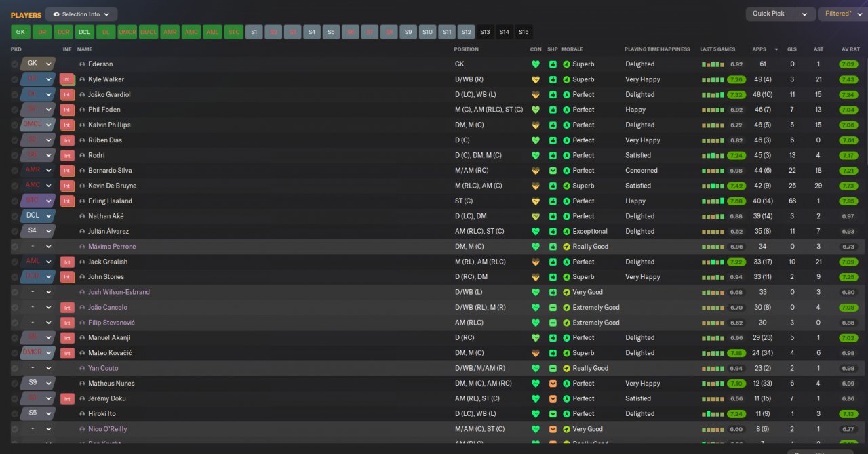Open the Filtered dropdown
The width and height of the screenshot is (868, 454).
pos(843,14)
